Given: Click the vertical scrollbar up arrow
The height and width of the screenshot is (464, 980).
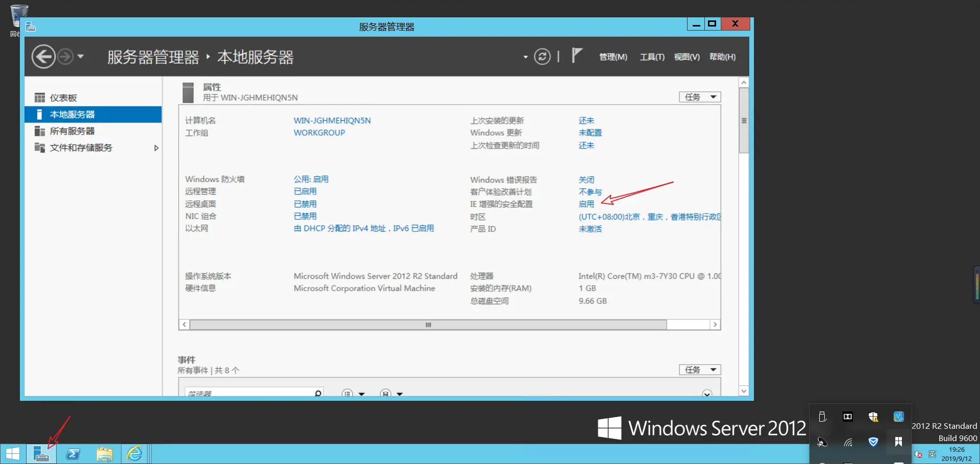Looking at the screenshot, I should click(744, 83).
